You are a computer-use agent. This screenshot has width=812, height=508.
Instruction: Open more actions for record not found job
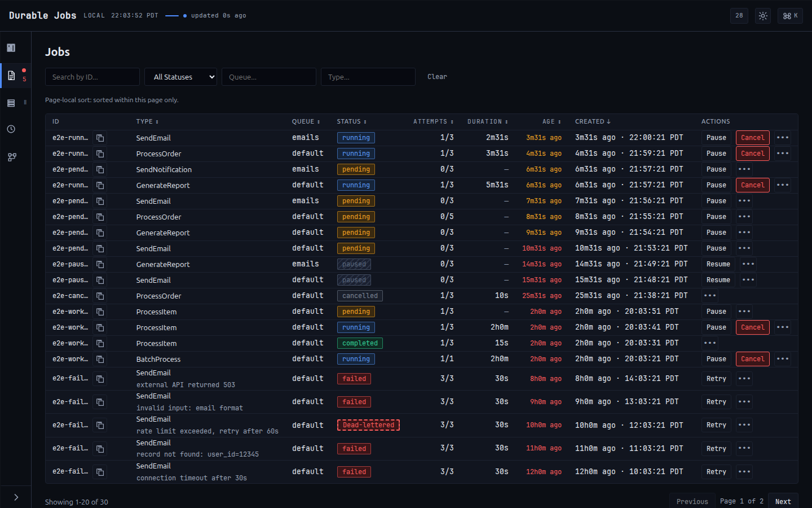click(744, 449)
